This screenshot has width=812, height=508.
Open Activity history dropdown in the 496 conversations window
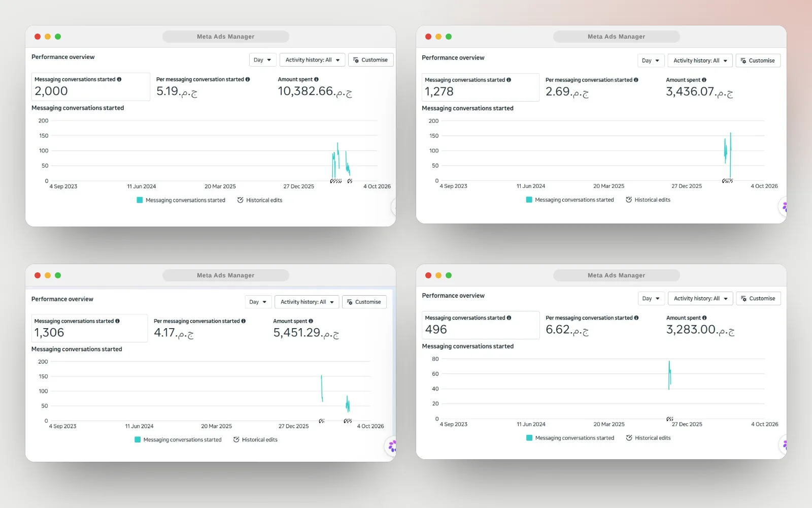tap(700, 298)
